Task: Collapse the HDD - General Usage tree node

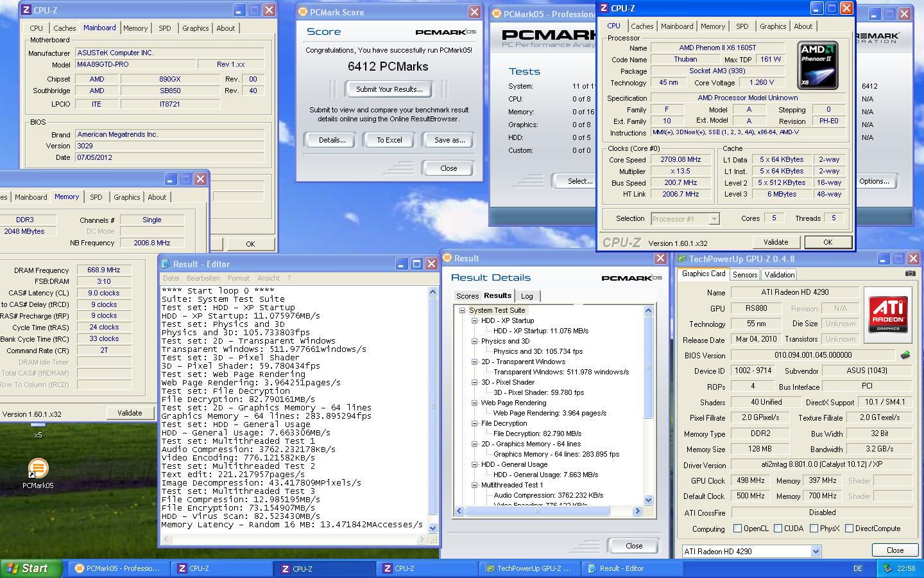Action: pyautogui.click(x=474, y=464)
